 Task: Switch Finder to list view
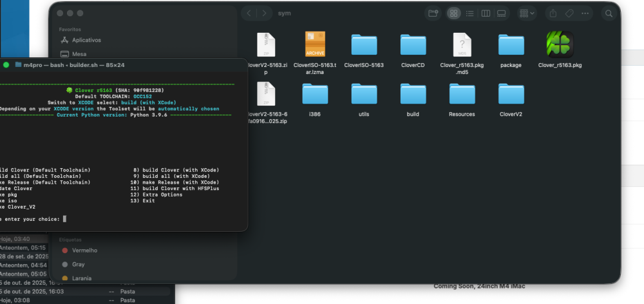pos(469,13)
